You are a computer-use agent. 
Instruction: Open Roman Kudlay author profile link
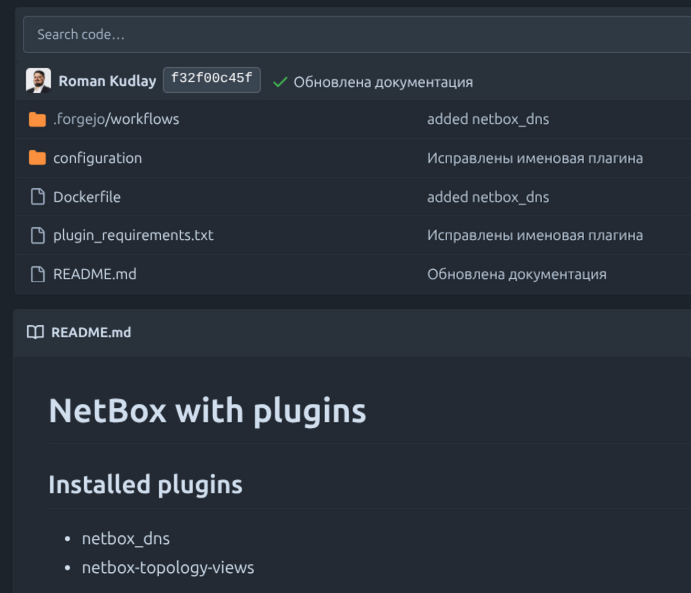pyautogui.click(x=107, y=81)
